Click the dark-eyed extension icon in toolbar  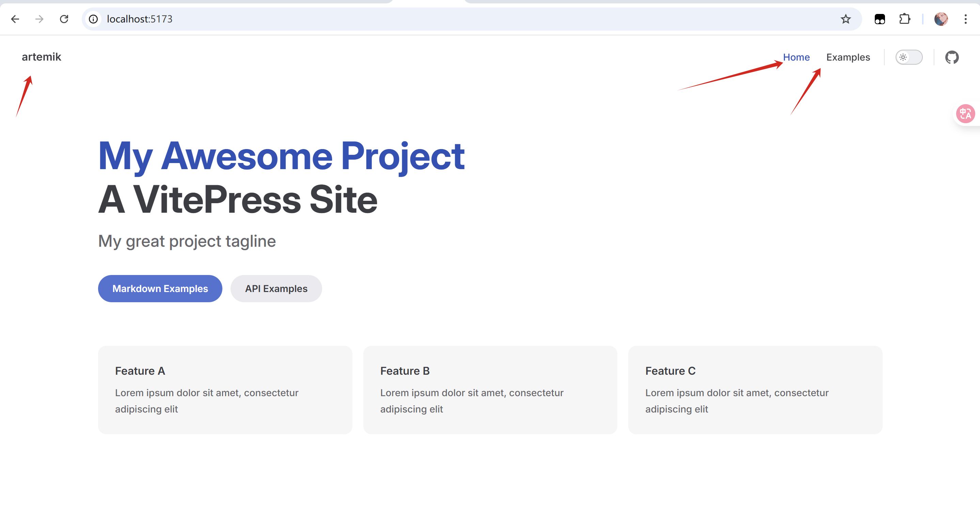coord(880,19)
